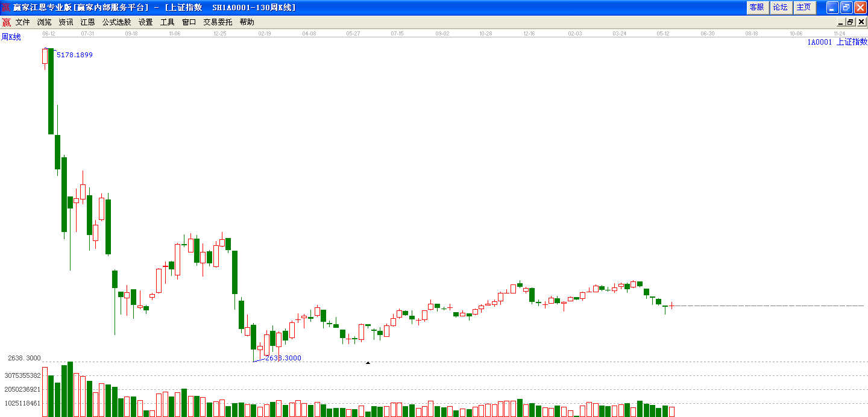This screenshot has width=868, height=417.
Task: Close the inner chart window
Action: tap(861, 22)
